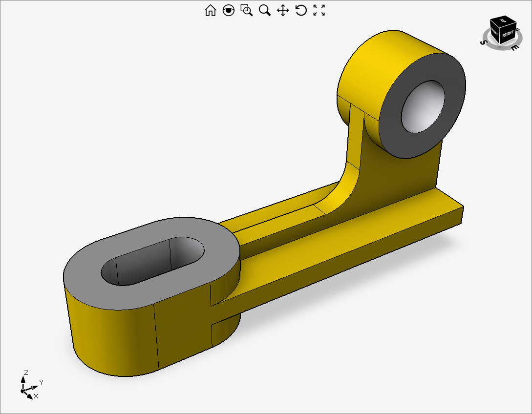Pick the circular-arrow Rotate tool
Screen dimensions: 532x414
point(301,10)
